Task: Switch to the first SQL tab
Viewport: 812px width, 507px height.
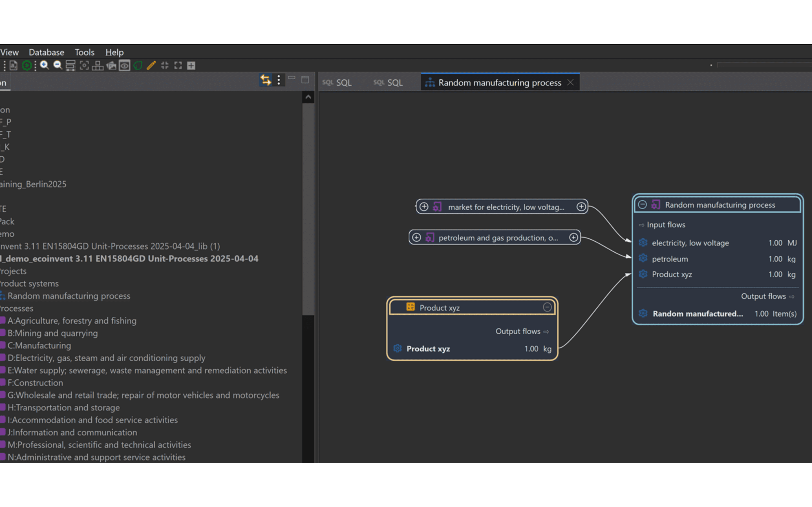Action: point(337,83)
